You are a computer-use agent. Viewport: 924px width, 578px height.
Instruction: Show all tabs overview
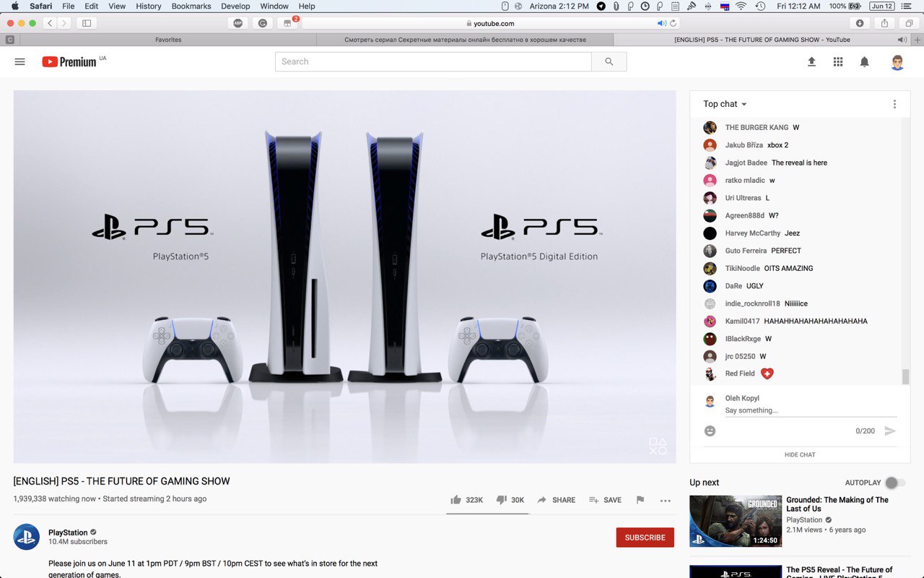pos(909,23)
